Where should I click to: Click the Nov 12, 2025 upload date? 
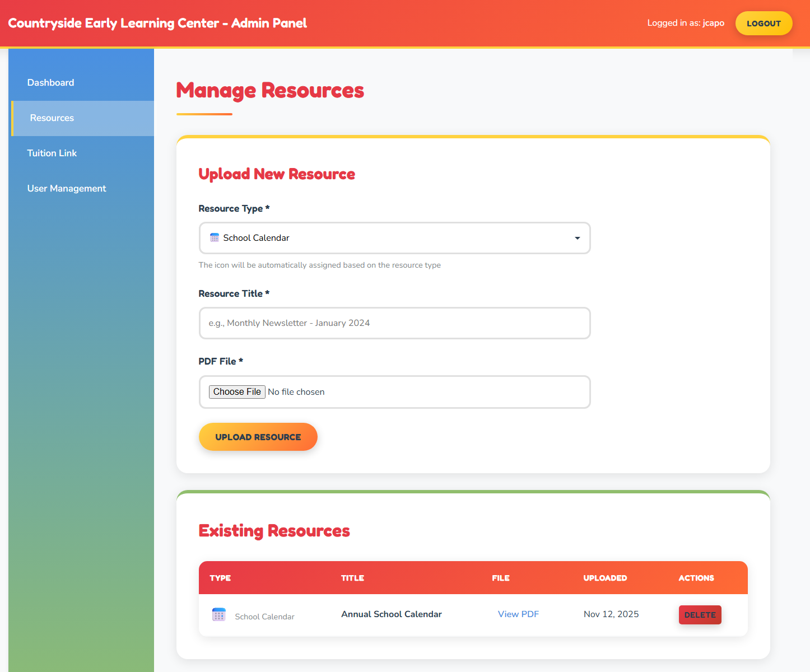click(x=611, y=614)
